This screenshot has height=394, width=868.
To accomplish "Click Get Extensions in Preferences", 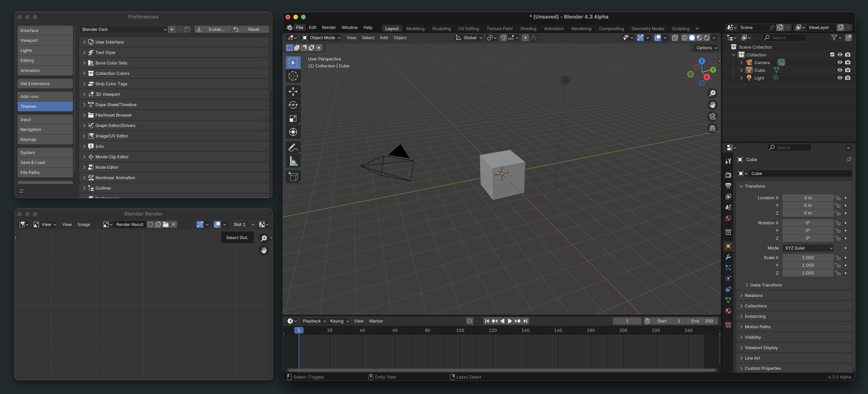I will pyautogui.click(x=45, y=84).
